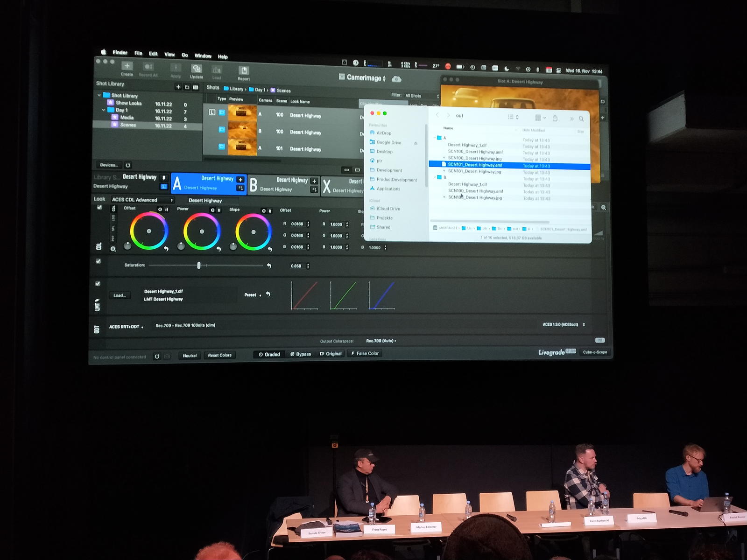Switch to Bypass view mode
The width and height of the screenshot is (747, 560).
point(301,354)
